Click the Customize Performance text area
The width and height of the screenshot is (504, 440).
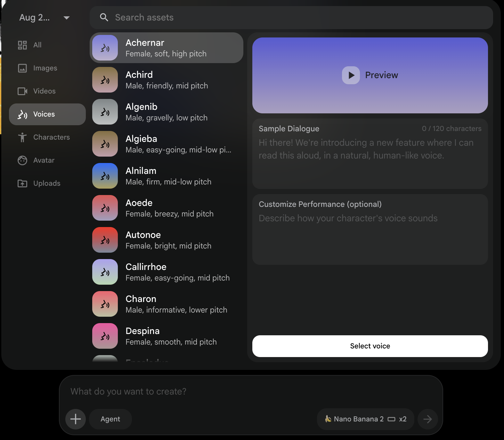click(x=370, y=230)
